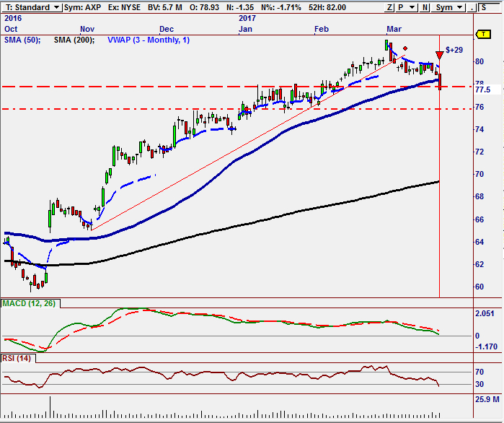Click the BV: 5.7 M value
The image size is (504, 423).
point(165,7)
